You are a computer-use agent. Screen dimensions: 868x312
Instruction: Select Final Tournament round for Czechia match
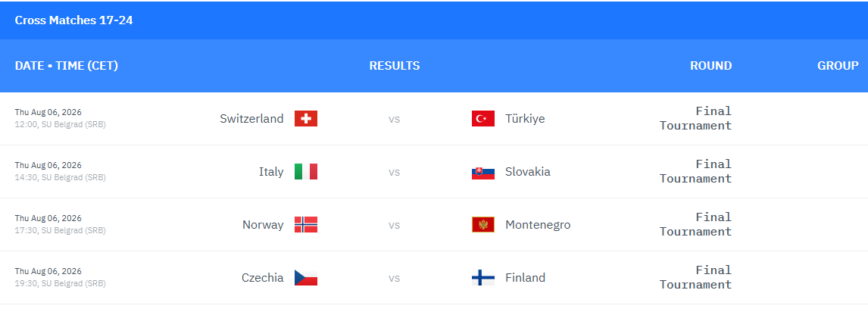click(x=696, y=277)
